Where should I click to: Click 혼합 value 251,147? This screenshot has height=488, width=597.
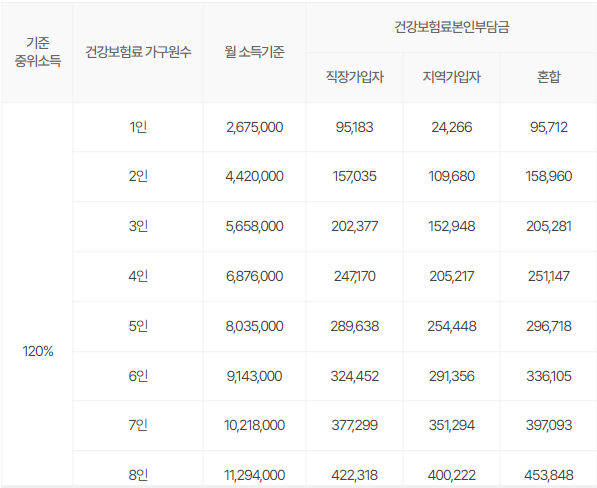pos(549,276)
